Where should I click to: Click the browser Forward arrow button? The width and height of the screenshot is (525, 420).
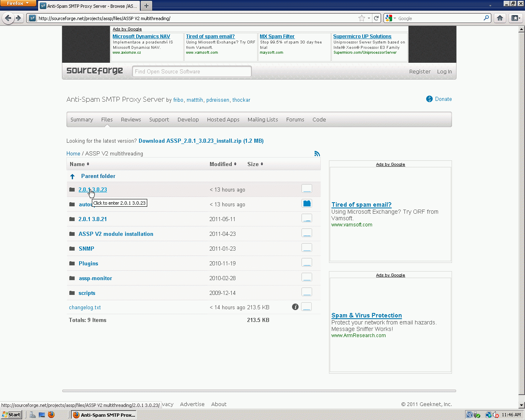(18, 18)
